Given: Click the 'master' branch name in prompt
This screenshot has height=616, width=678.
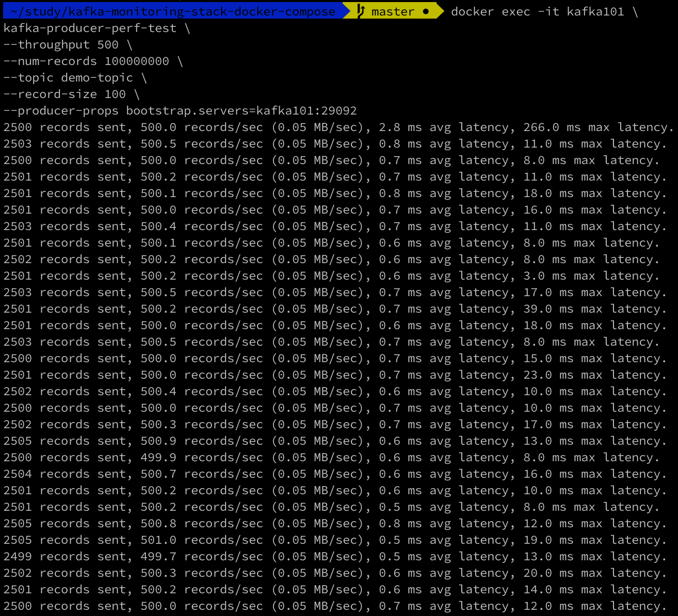Looking at the screenshot, I should [x=393, y=11].
